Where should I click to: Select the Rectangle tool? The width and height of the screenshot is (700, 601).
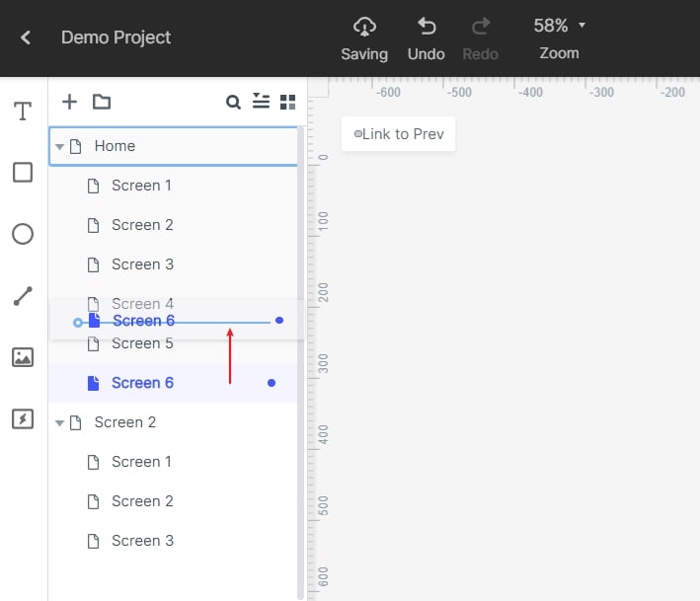[23, 173]
